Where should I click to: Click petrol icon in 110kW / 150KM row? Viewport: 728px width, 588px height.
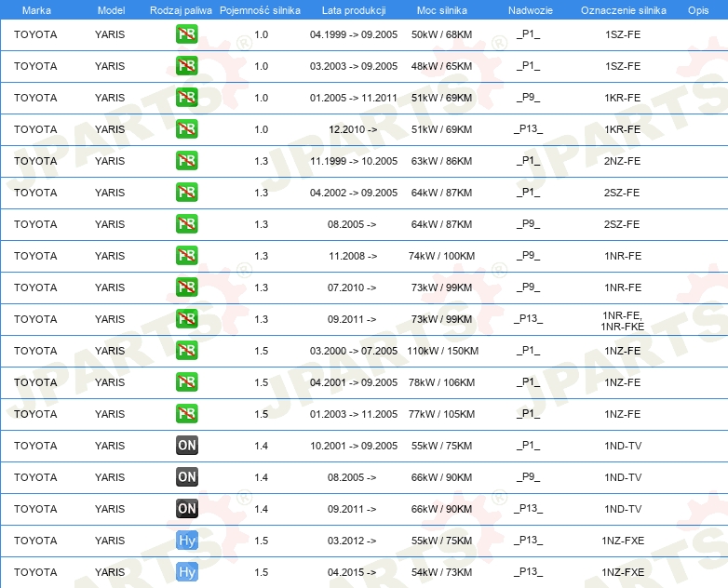pyautogui.click(x=186, y=351)
